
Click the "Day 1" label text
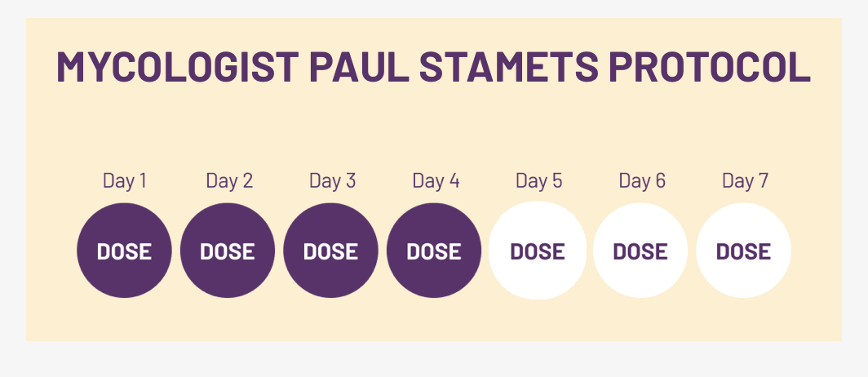point(124,180)
